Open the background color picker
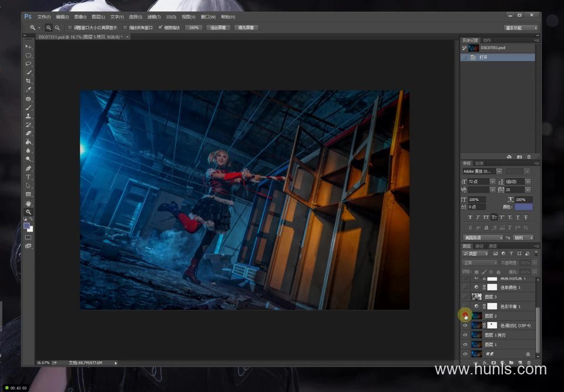Viewport: 564px width, 392px height. pyautogui.click(x=31, y=229)
